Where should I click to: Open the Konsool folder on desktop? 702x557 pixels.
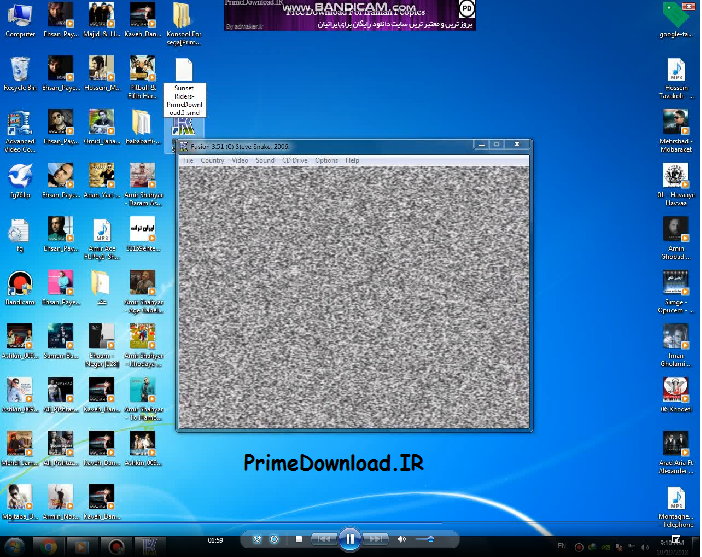pos(184,24)
